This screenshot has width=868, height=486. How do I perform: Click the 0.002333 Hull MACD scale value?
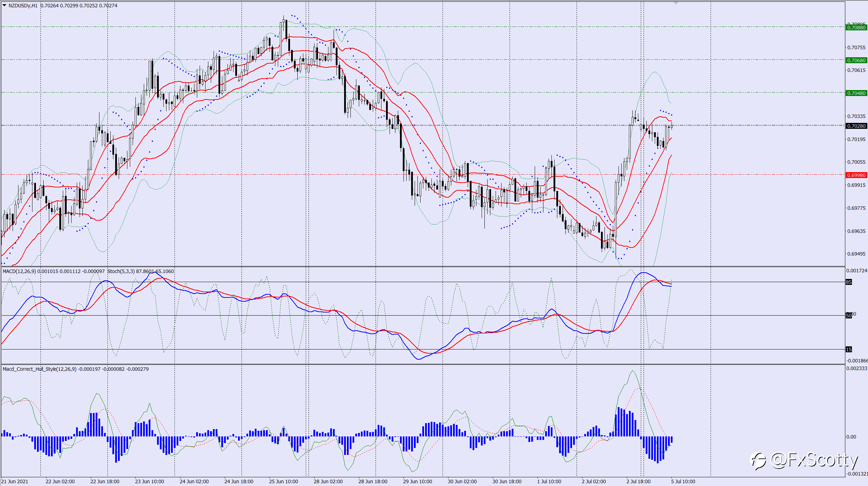coord(857,368)
